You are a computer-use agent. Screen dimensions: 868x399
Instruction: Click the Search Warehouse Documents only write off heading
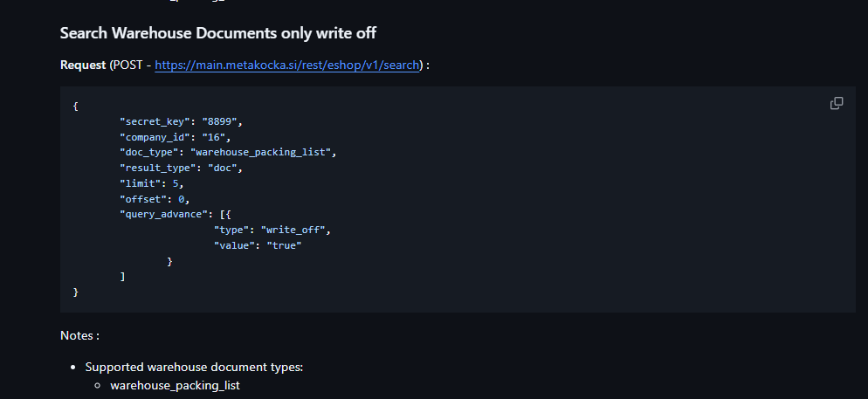[x=218, y=33]
